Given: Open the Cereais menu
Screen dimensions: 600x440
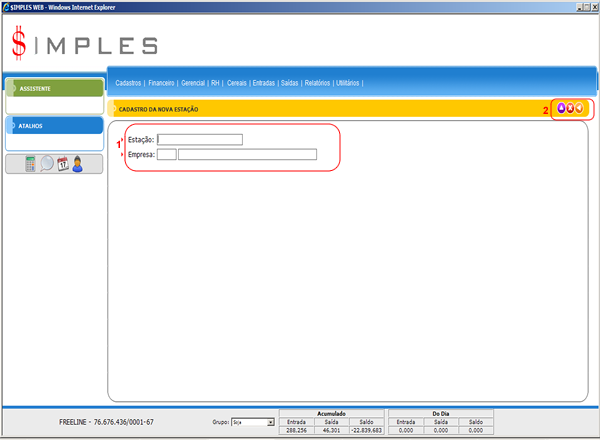Looking at the screenshot, I should tap(237, 83).
